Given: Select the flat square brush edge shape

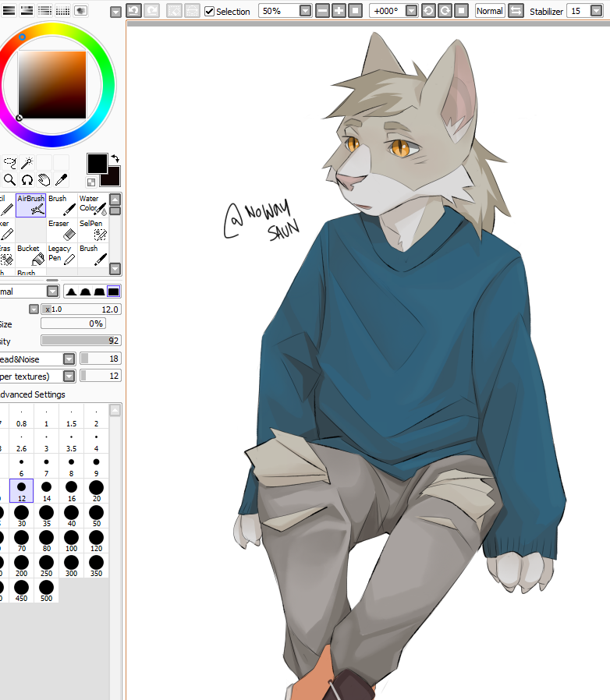Looking at the screenshot, I should 114,292.
